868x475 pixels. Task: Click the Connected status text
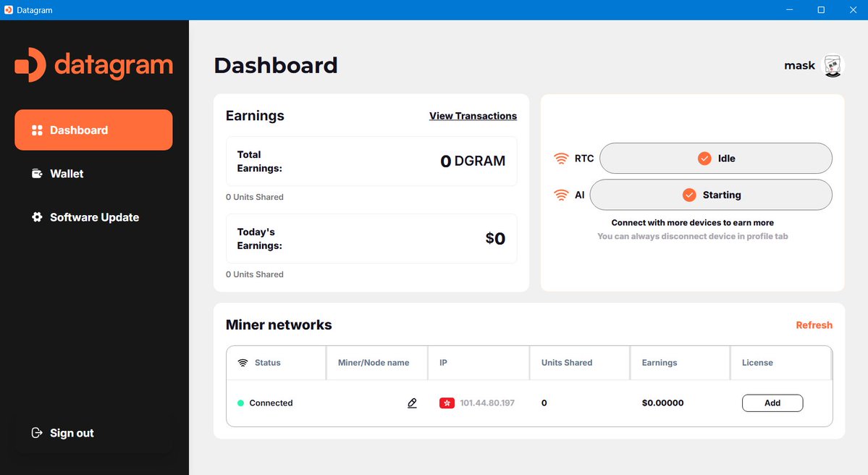coord(271,403)
